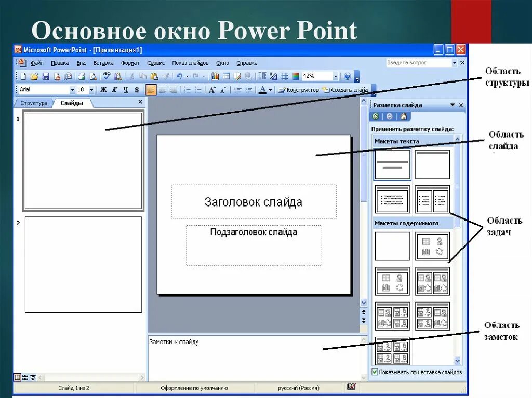Open the Undo history dropdown arrow
532x398 pixels.
point(187,76)
